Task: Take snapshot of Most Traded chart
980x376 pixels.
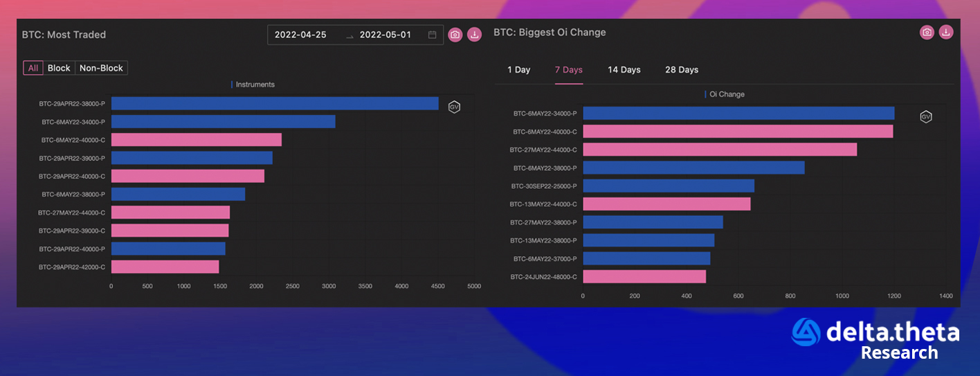Action: click(455, 35)
